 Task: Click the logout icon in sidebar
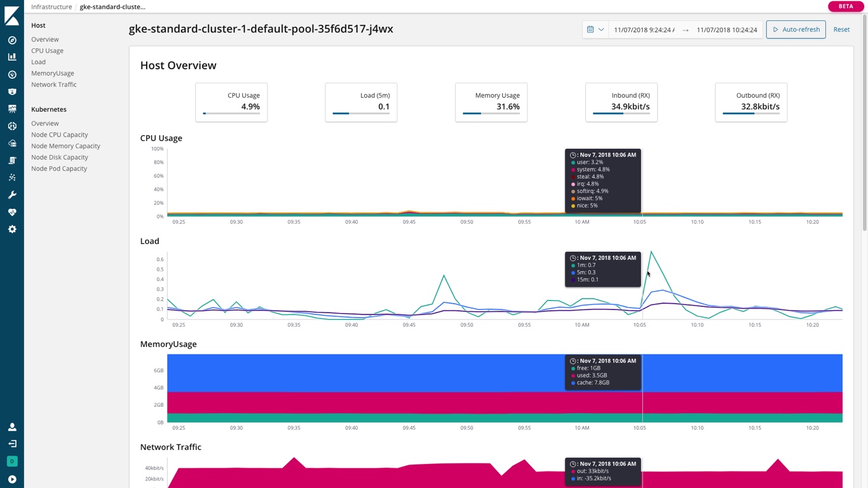click(x=12, y=444)
